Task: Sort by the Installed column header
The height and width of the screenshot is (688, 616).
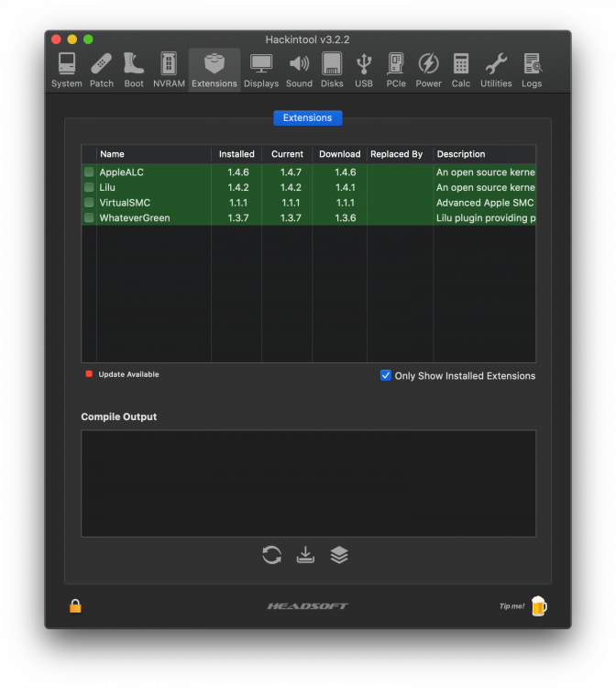Action: pyautogui.click(x=236, y=154)
